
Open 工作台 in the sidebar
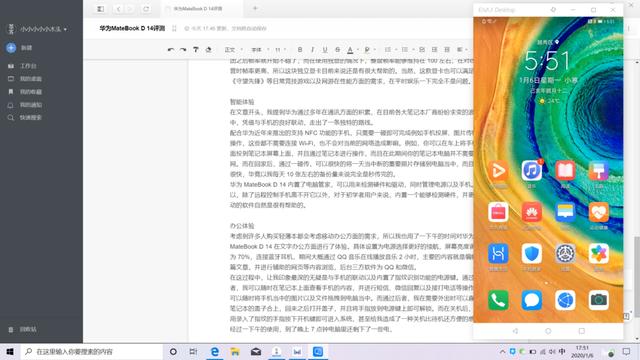(x=22, y=66)
